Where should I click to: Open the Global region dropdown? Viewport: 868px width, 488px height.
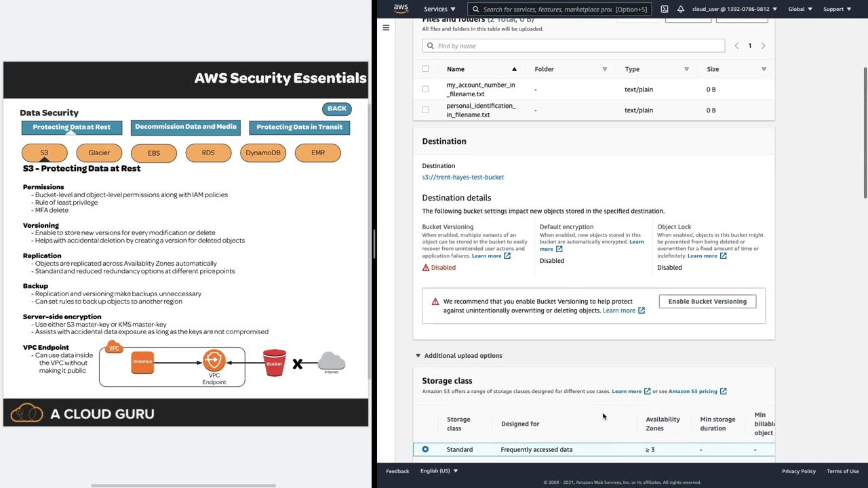(800, 9)
